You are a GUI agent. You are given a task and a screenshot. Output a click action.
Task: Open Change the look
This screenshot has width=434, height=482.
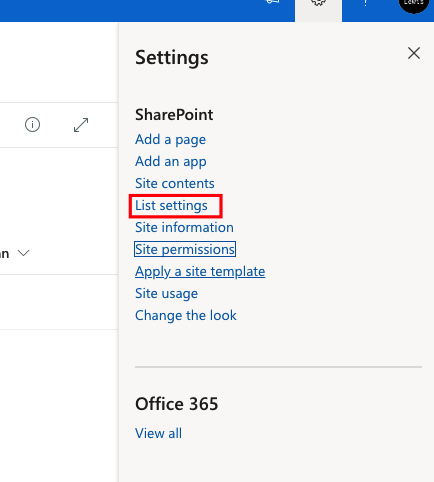[x=186, y=315]
